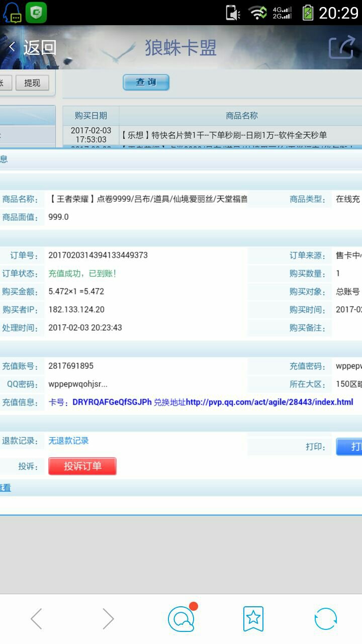This screenshot has width=362, height=644.
Task: Reload the page with the refresh icon
Action: pyautogui.click(x=326, y=619)
